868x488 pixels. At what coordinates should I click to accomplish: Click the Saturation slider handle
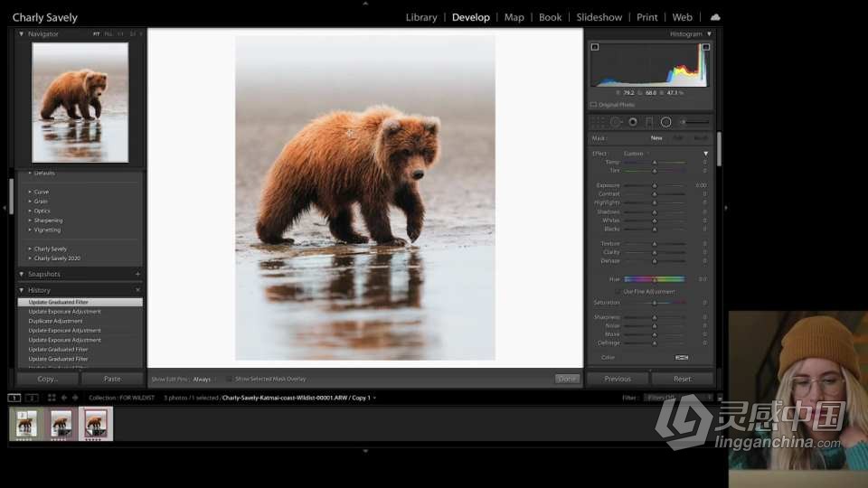pyautogui.click(x=655, y=303)
